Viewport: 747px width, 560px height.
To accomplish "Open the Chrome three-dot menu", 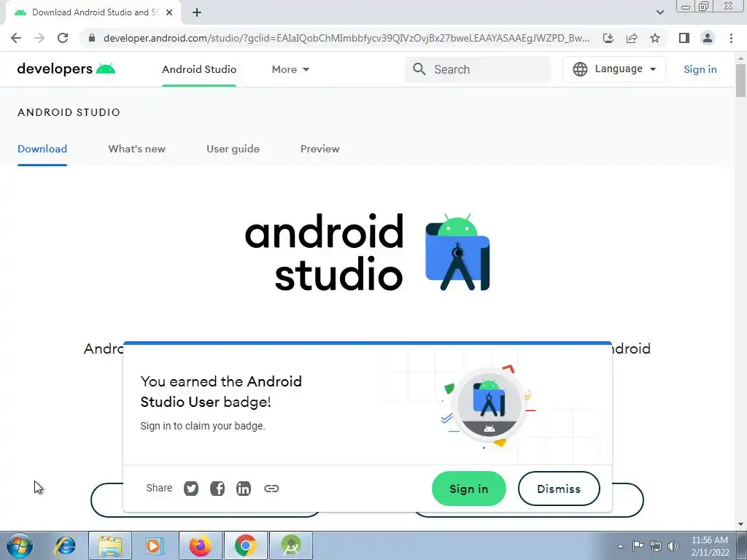I will [x=731, y=38].
